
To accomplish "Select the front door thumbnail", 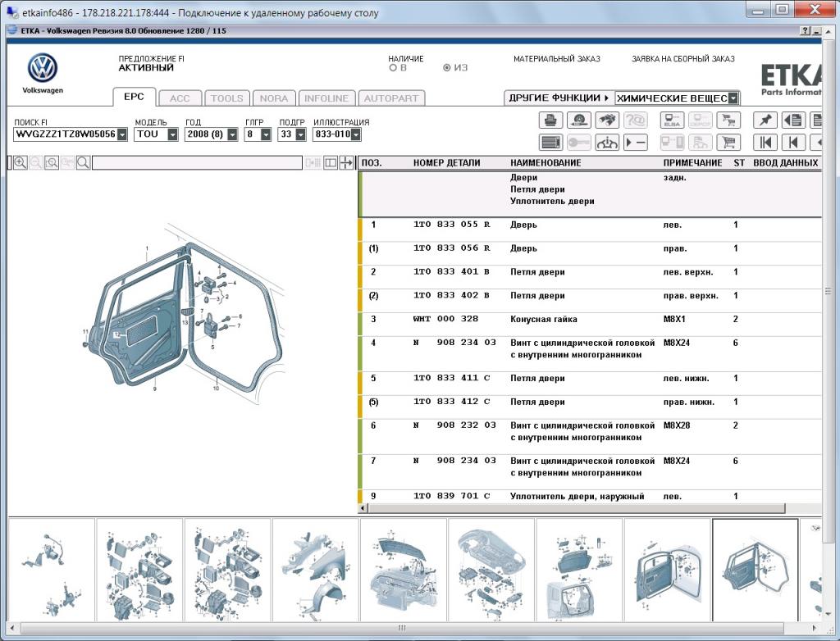I will click(x=668, y=571).
